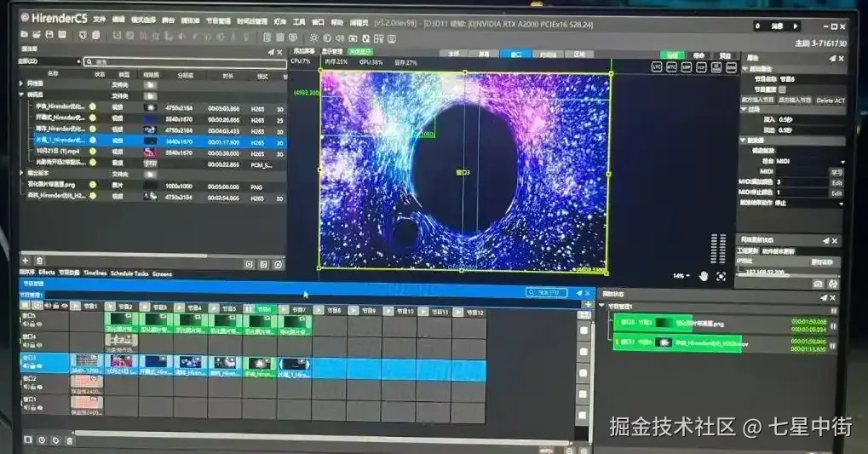Click the Delete ACT button
868x454 pixels.
click(831, 101)
